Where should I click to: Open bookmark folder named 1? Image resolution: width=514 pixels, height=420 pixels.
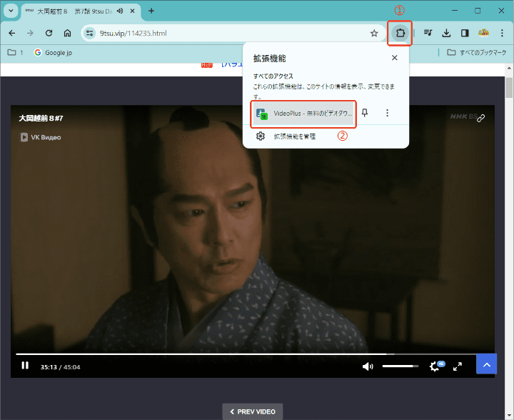point(16,52)
